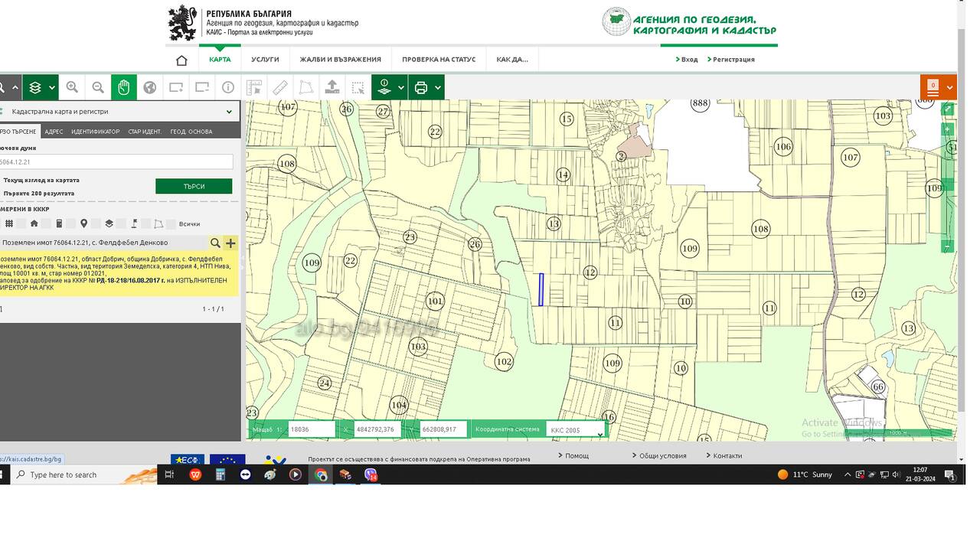Expand the layer info tool arrow

[401, 87]
